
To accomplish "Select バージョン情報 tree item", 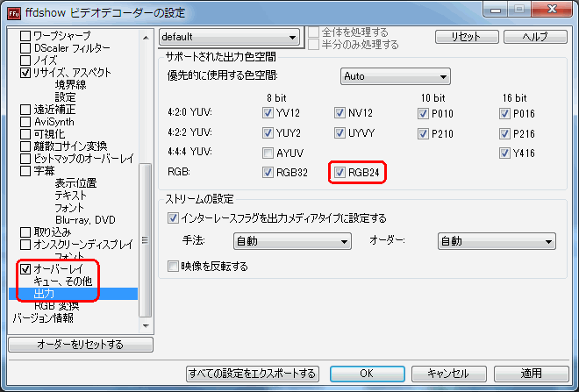I will coord(43,318).
